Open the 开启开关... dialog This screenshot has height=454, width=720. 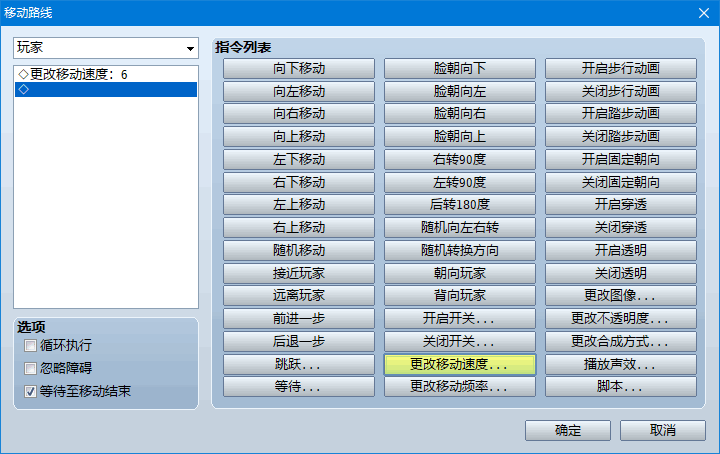pos(460,319)
